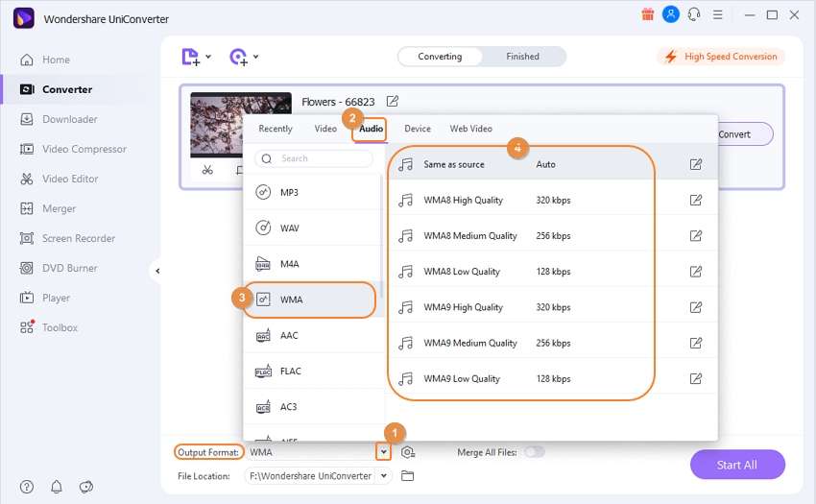
Task: Toggle the Merge All Files switch
Action: point(535,452)
